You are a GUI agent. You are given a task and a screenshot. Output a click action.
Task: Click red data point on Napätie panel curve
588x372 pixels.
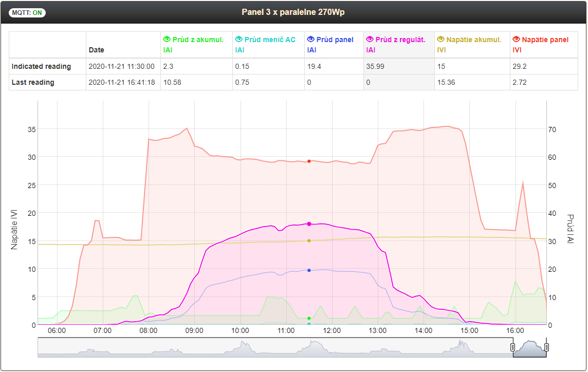tap(309, 161)
